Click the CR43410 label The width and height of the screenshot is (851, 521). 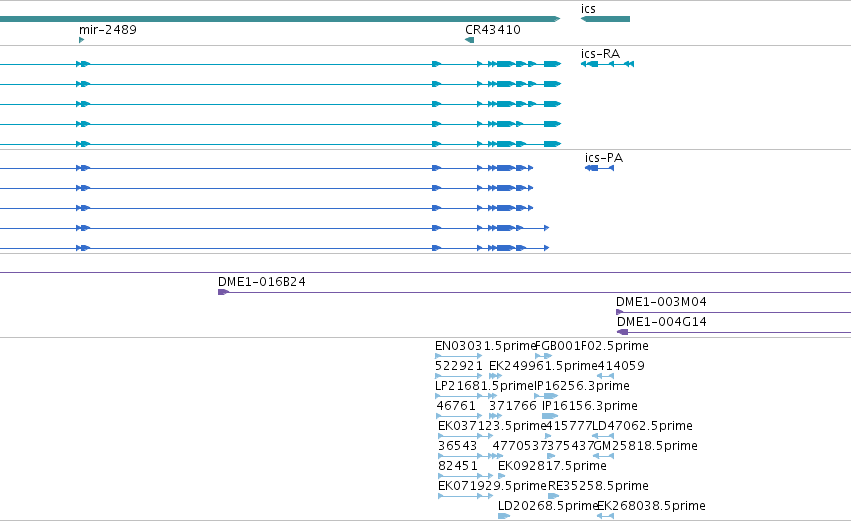point(493,30)
